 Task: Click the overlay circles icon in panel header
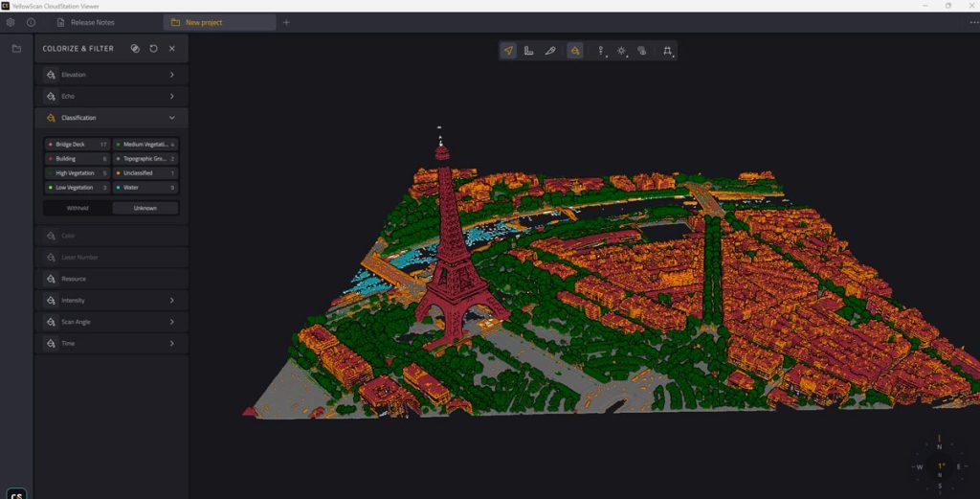[x=135, y=48]
